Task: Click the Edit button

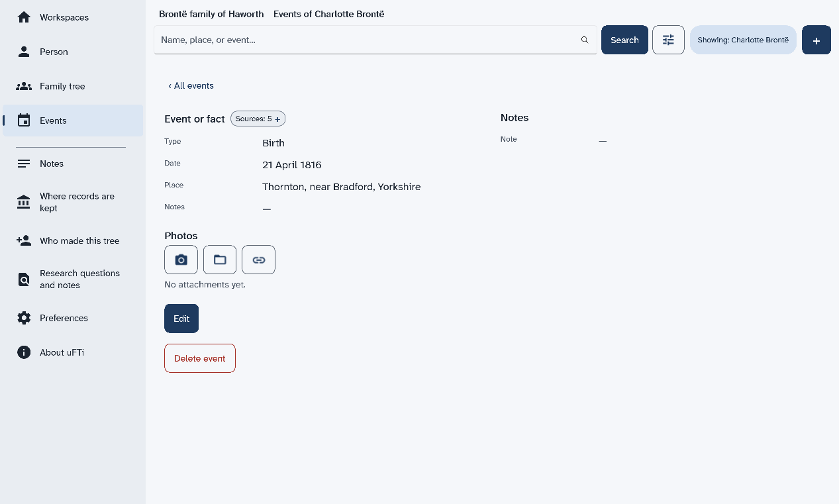Action: pos(181,319)
